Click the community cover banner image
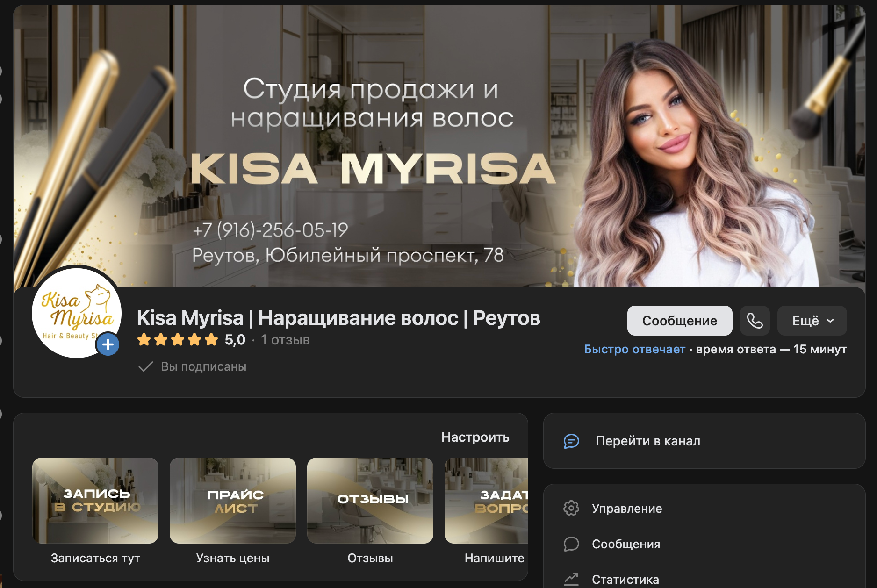877x588 pixels. [439, 146]
